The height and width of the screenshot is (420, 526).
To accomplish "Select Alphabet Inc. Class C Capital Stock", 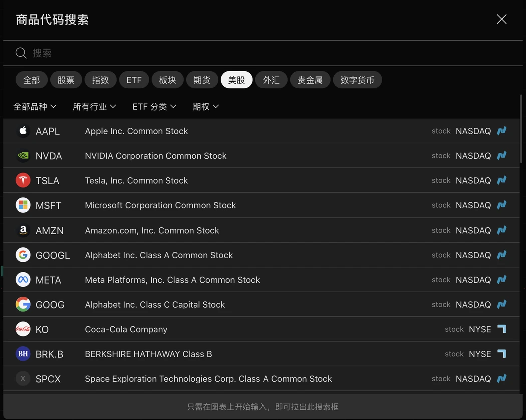I will 155,305.
